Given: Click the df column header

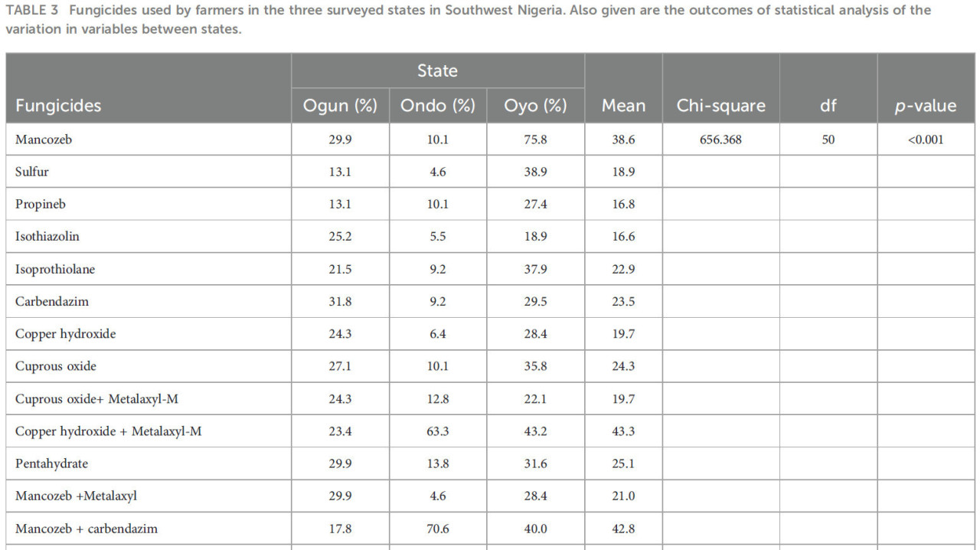Looking at the screenshot, I should click(x=828, y=106).
